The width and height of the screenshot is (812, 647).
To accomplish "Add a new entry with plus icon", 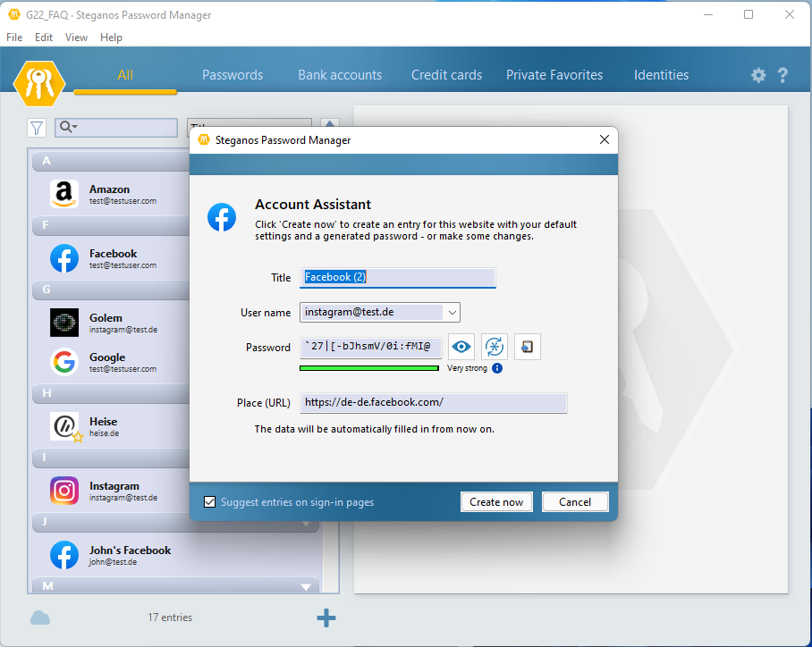I will 326,618.
